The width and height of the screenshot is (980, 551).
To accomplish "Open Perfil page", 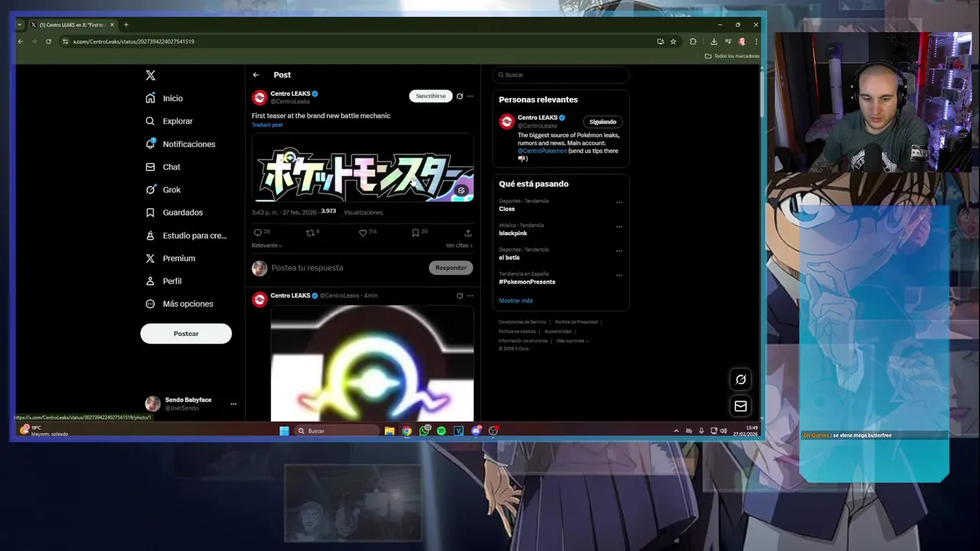I will (164, 281).
